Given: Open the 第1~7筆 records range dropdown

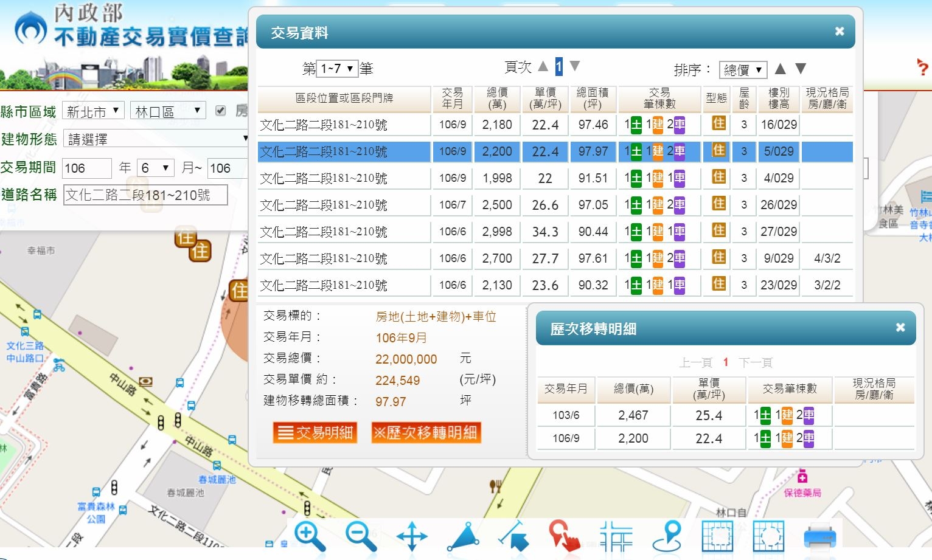Looking at the screenshot, I should pos(336,69).
